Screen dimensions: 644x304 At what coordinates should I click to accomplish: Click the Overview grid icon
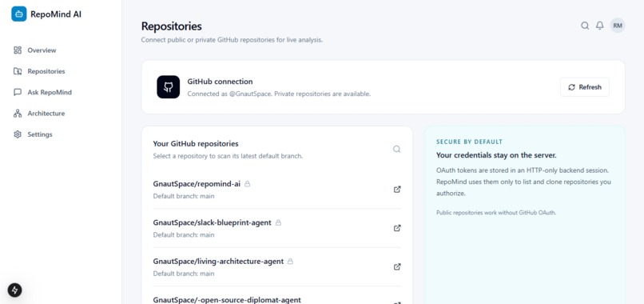pyautogui.click(x=18, y=50)
